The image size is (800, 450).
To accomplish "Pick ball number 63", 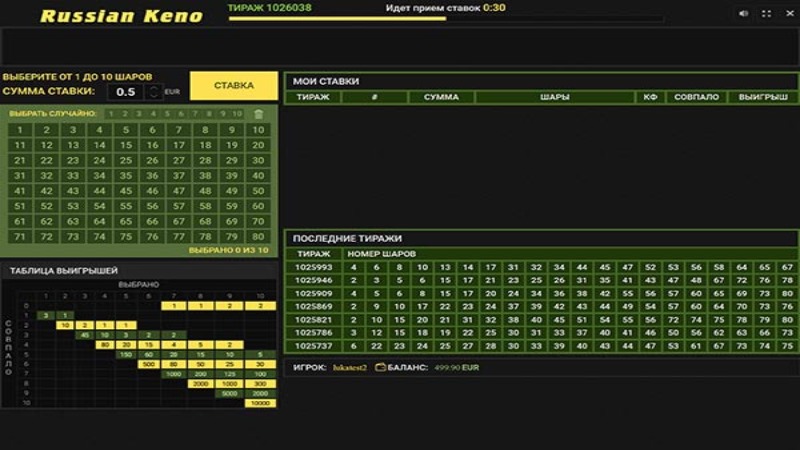I will pyautogui.click(x=73, y=221).
